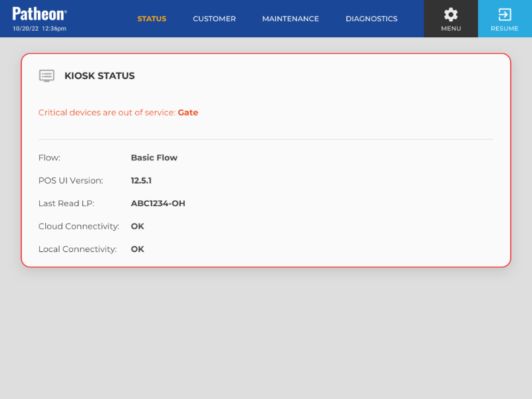Click the Kiosk Status monitor icon
The image size is (532, 399).
(x=47, y=76)
